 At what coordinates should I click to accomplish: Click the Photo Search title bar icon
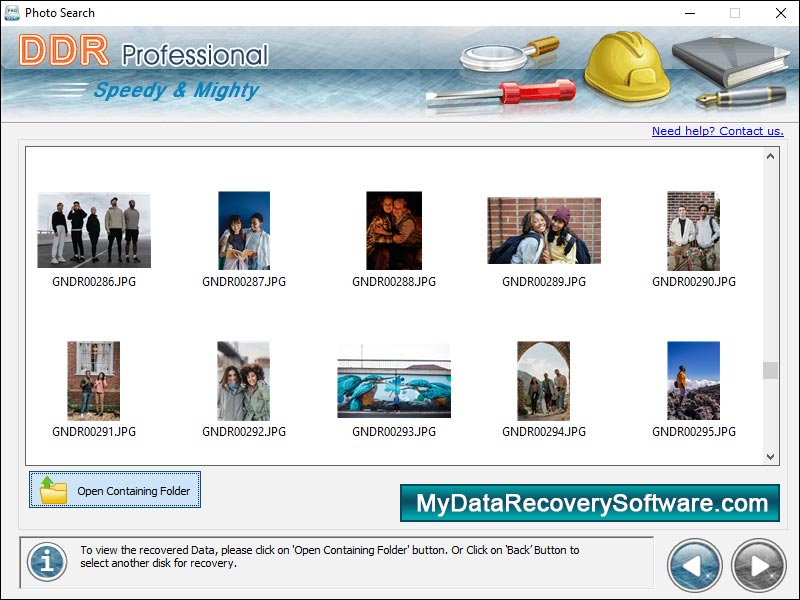point(11,13)
